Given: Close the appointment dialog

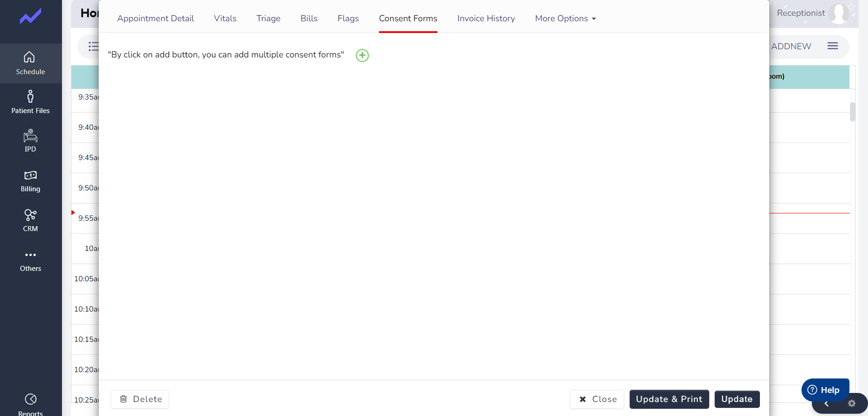Looking at the screenshot, I should pyautogui.click(x=597, y=399).
